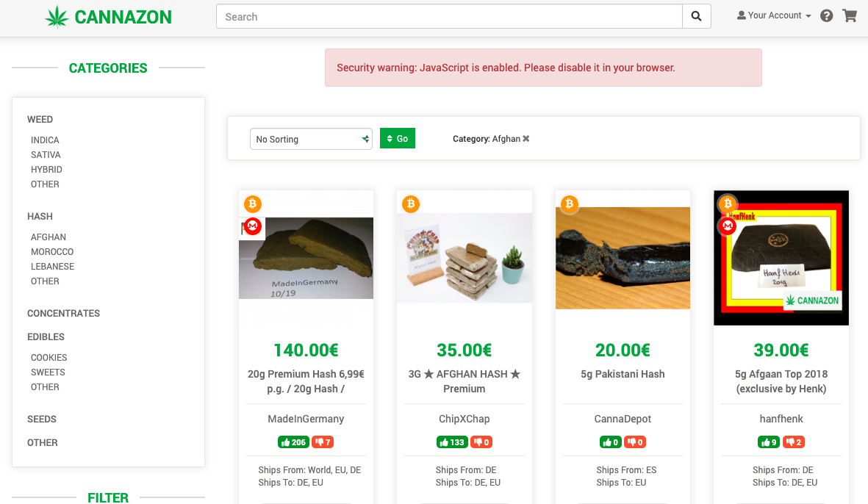Click the 140.00€ price

point(306,350)
